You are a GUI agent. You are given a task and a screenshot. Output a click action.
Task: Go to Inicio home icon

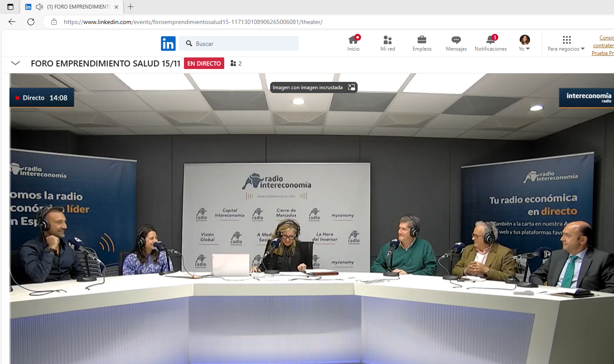pos(353,40)
